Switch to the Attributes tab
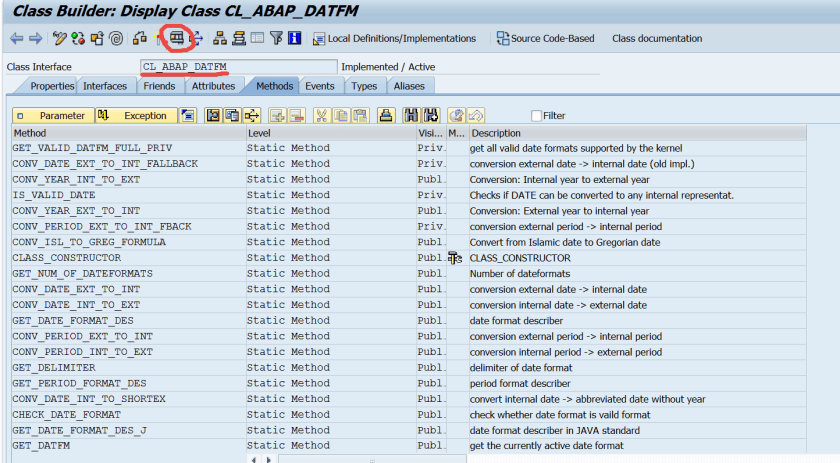840x463 pixels. pyautogui.click(x=213, y=86)
